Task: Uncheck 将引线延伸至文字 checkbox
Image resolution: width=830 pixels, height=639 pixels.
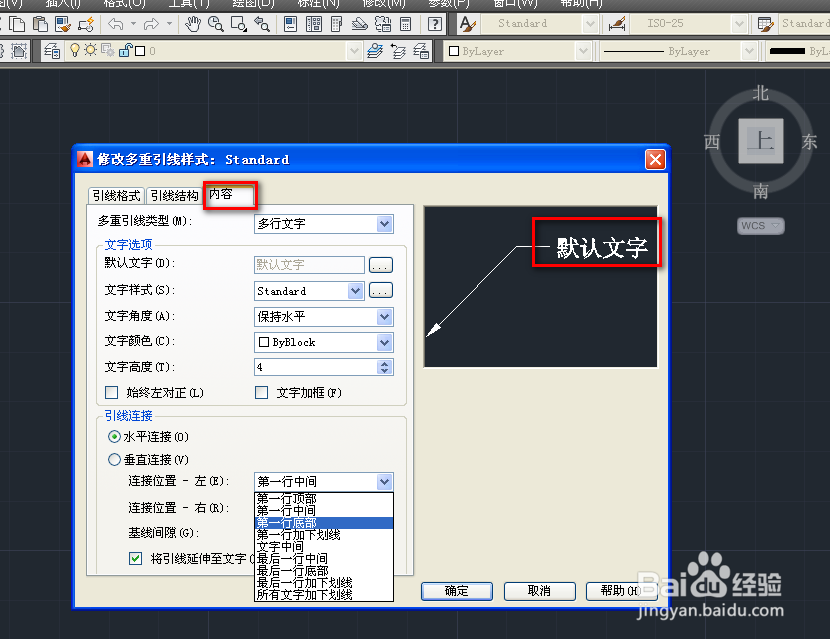Action: [136, 559]
